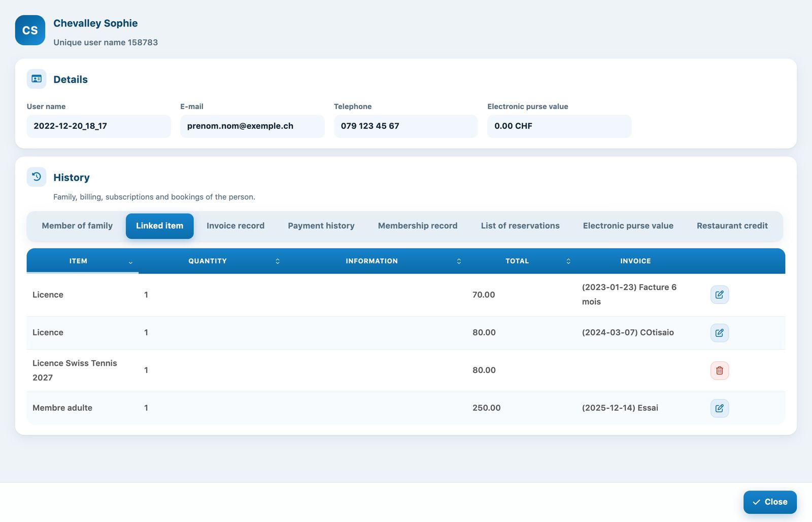Open the List of reservations tab
The image size is (812, 522).
tap(520, 226)
